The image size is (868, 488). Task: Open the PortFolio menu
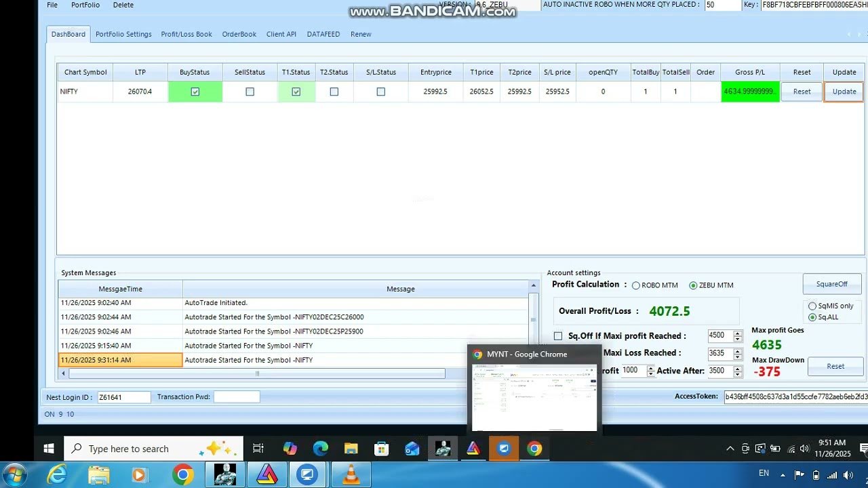85,5
